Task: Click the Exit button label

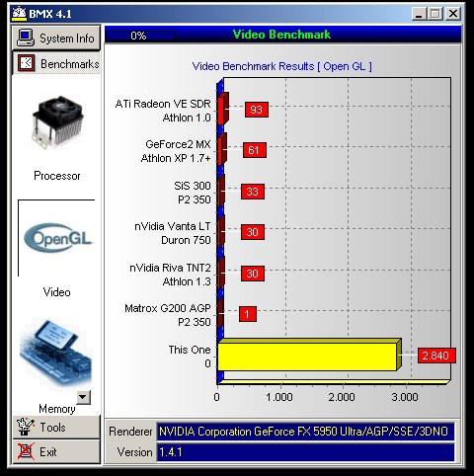Action: click(x=48, y=452)
